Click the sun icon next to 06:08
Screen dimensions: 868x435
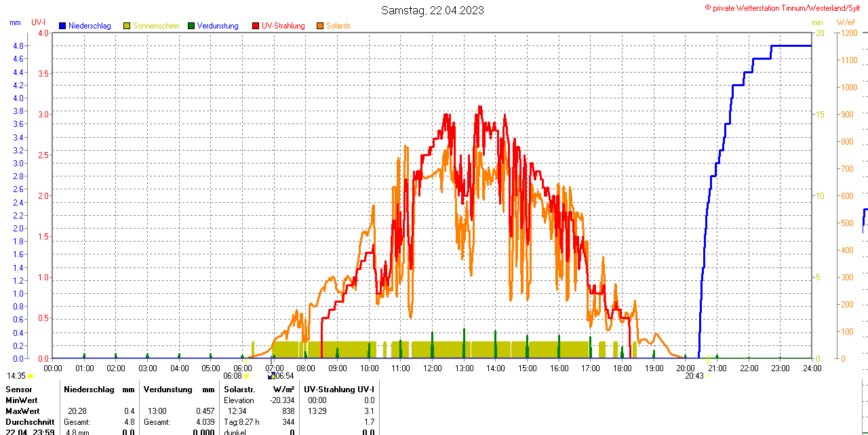245,376
